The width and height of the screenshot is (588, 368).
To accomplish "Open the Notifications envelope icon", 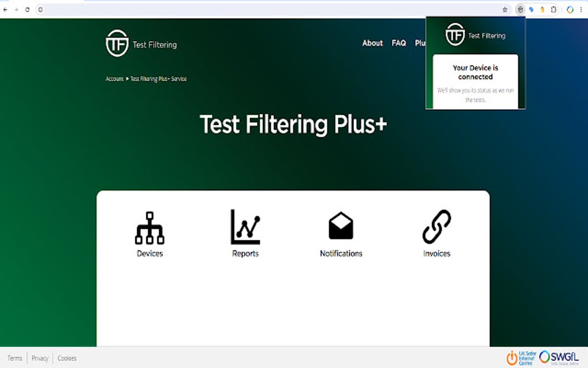I will point(340,225).
